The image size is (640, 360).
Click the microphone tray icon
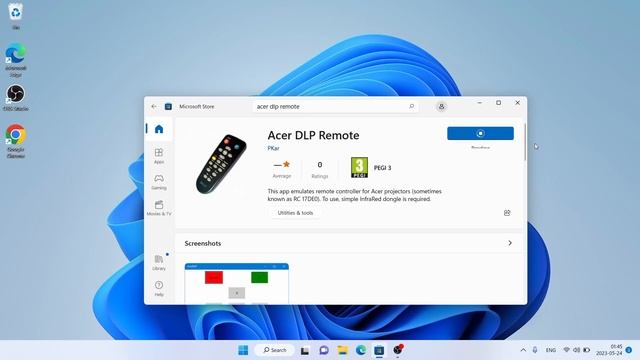point(535,350)
